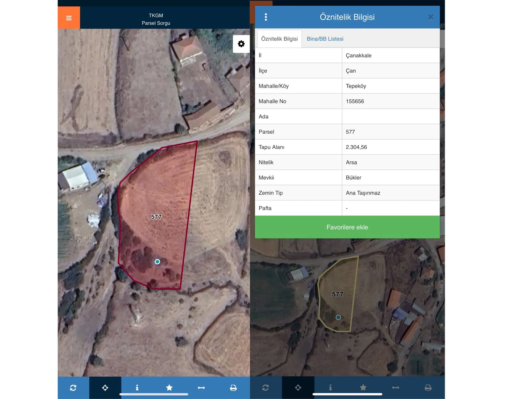This screenshot has width=532, height=399.
Task: Tap the Çanakkale value cell
Action: (x=391, y=55)
